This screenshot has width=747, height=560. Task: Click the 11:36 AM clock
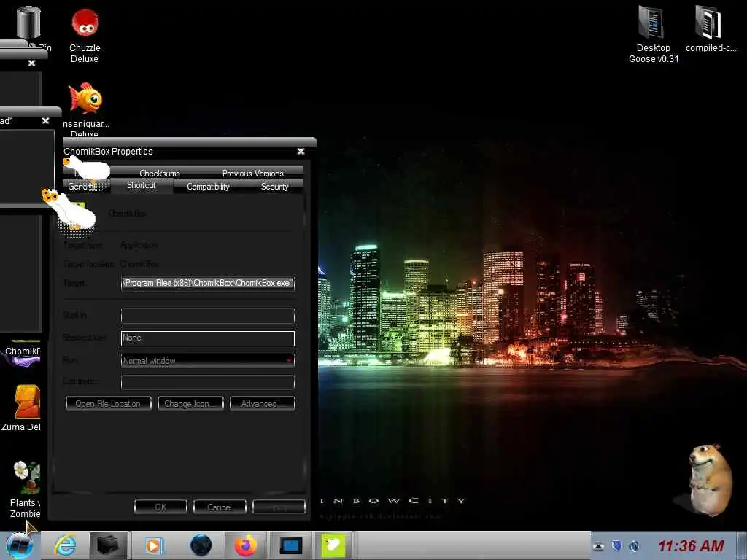tap(691, 545)
